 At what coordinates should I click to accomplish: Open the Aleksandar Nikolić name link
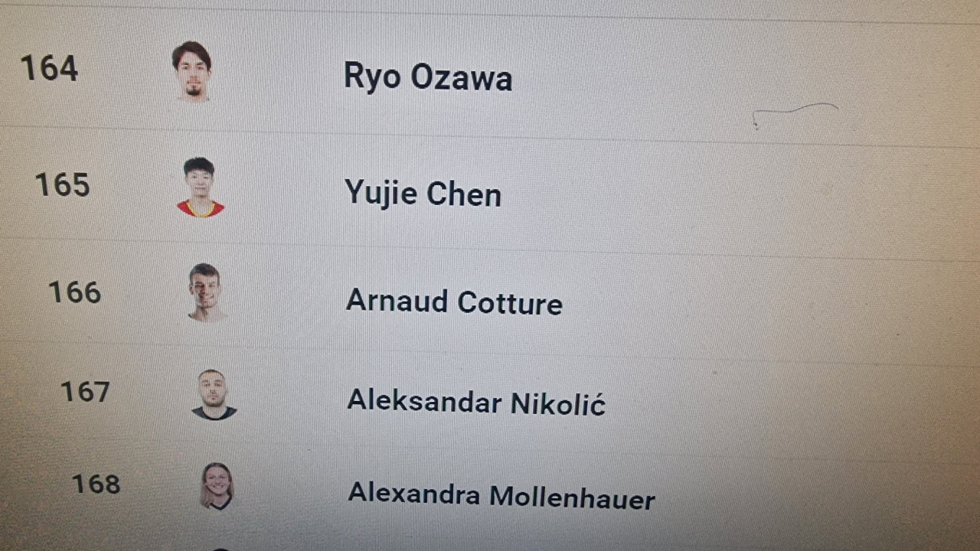[476, 401]
